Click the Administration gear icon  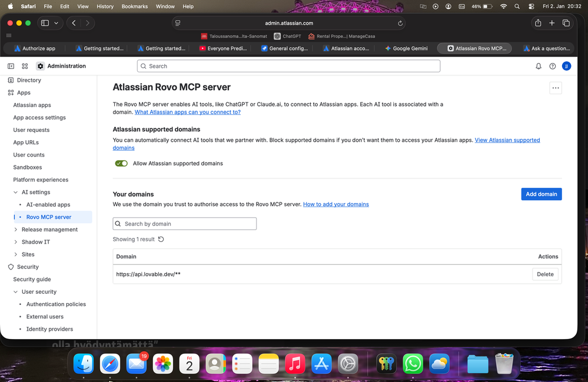(x=40, y=66)
